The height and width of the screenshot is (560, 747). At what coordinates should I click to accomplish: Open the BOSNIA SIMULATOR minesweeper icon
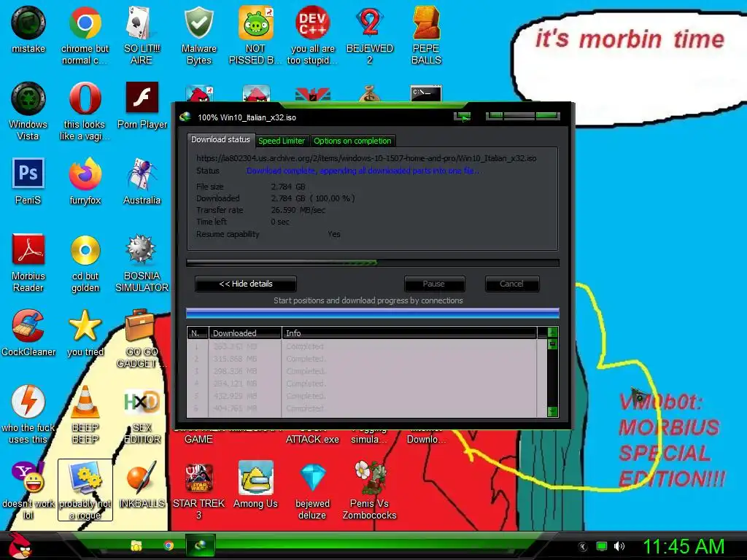[x=142, y=262]
